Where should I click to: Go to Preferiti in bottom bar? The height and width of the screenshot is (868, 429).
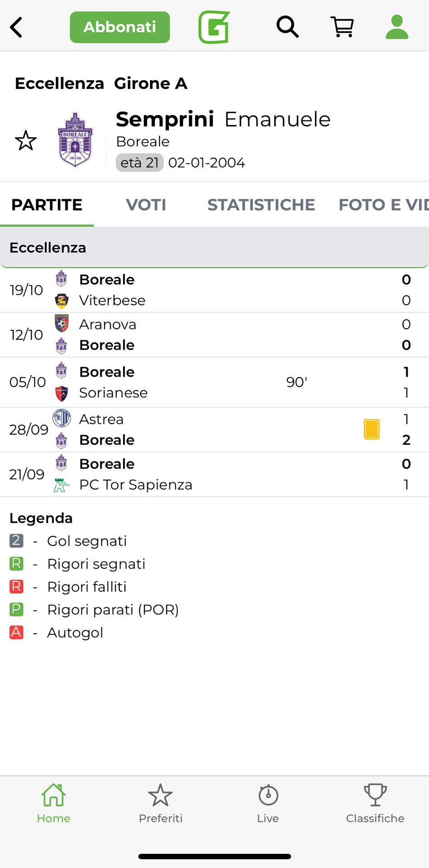click(161, 804)
